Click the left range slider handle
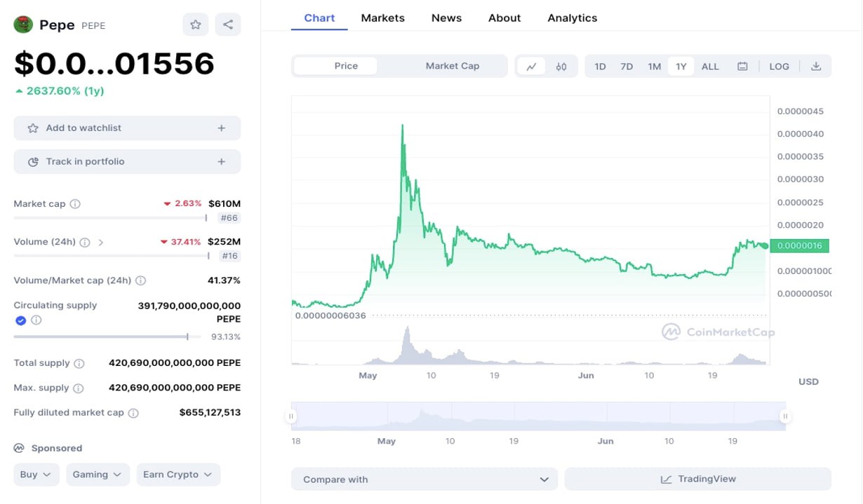The width and height of the screenshot is (863, 504). (290, 416)
